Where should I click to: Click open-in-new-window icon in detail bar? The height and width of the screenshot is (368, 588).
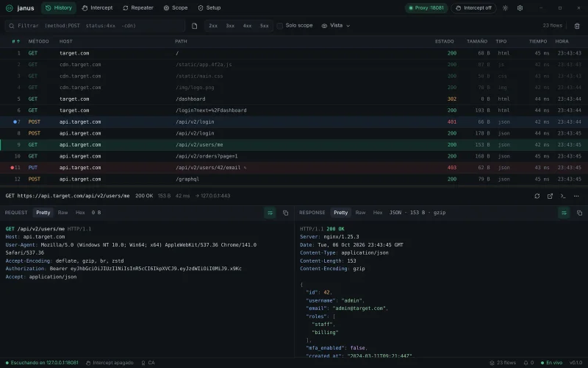[x=550, y=196]
